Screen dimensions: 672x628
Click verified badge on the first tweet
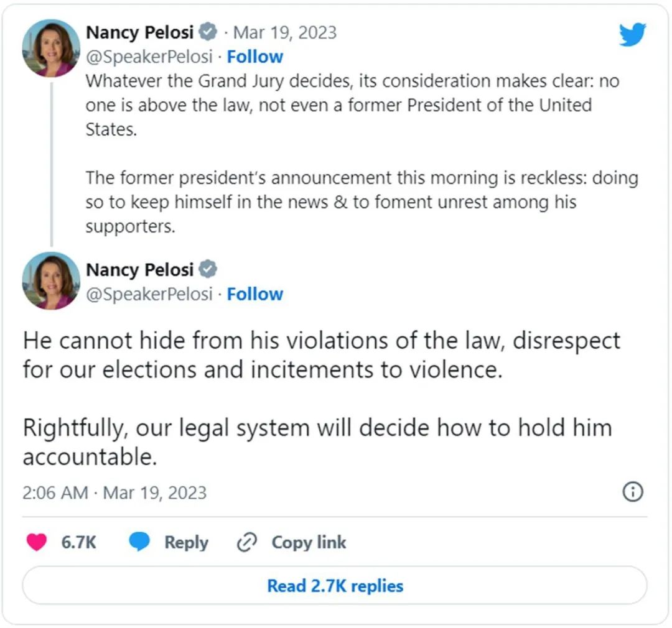click(x=207, y=32)
